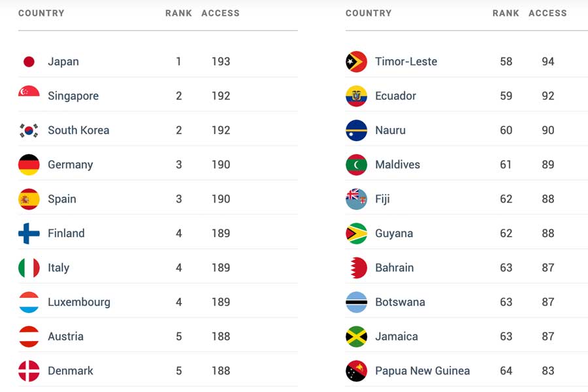Sort by left RANK column header
This screenshot has height=392, width=588.
click(178, 13)
